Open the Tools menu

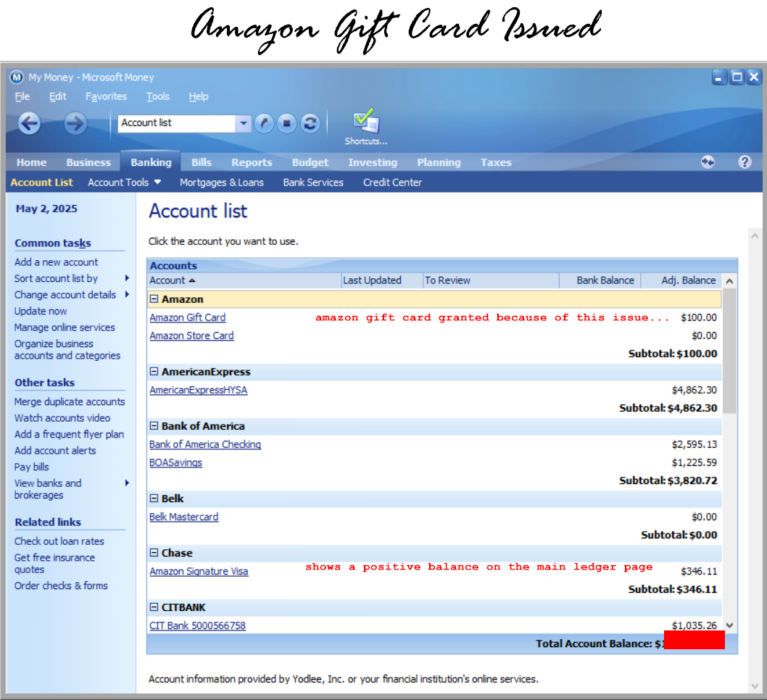tap(158, 96)
